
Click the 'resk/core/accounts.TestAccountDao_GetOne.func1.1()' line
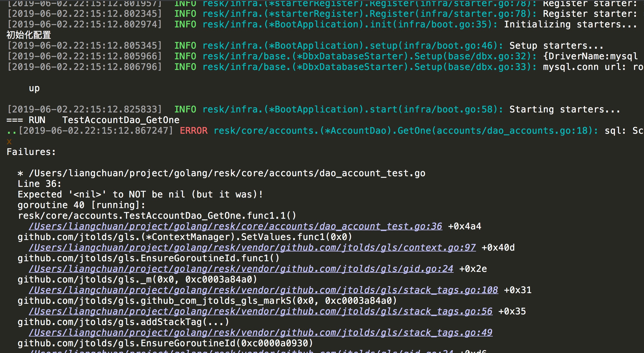coord(157,215)
